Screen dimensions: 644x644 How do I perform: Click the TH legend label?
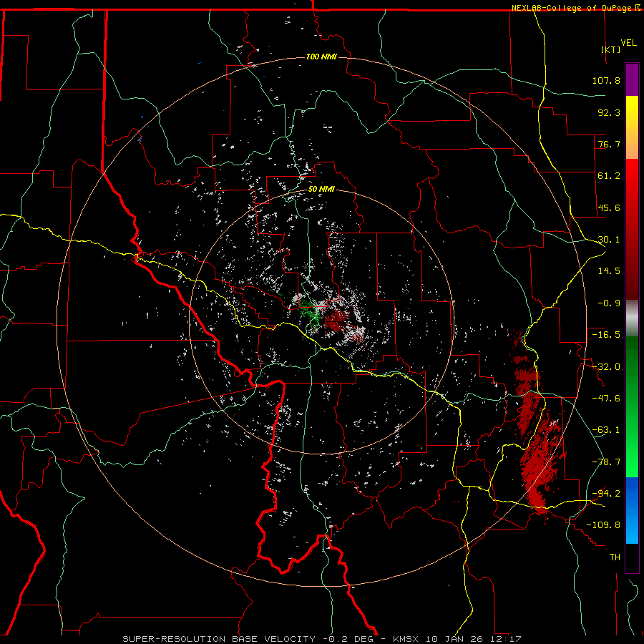pos(615,557)
